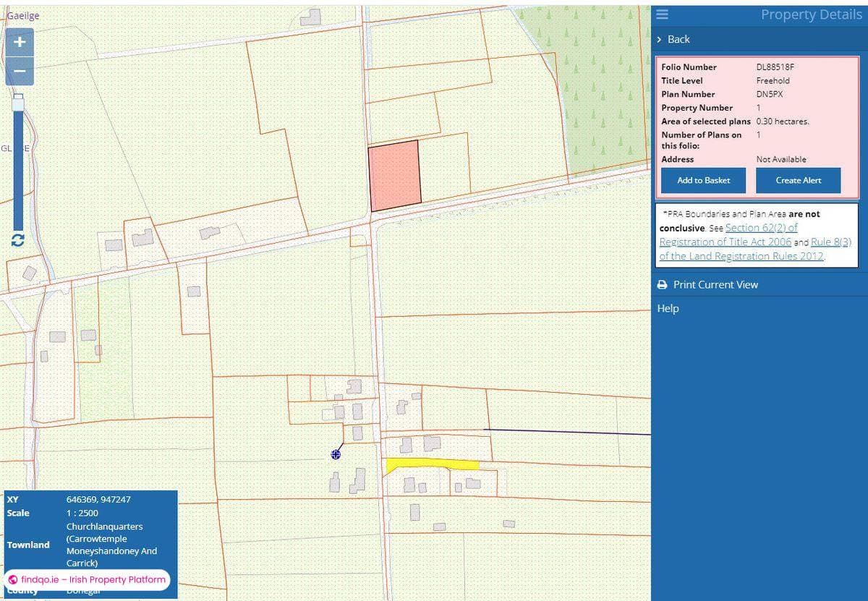Click the zoom out minus icon
Viewport: 868px width, 601px height.
19,70
